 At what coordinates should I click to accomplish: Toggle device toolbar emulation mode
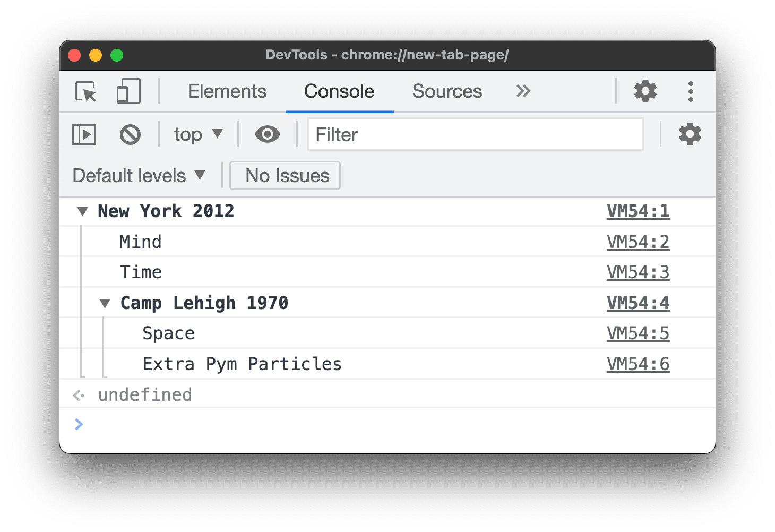[128, 91]
